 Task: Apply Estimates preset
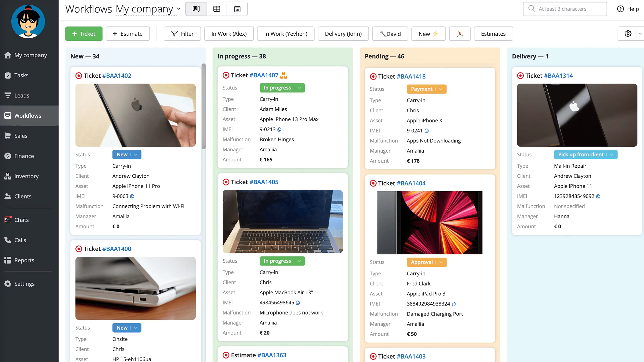(x=493, y=34)
